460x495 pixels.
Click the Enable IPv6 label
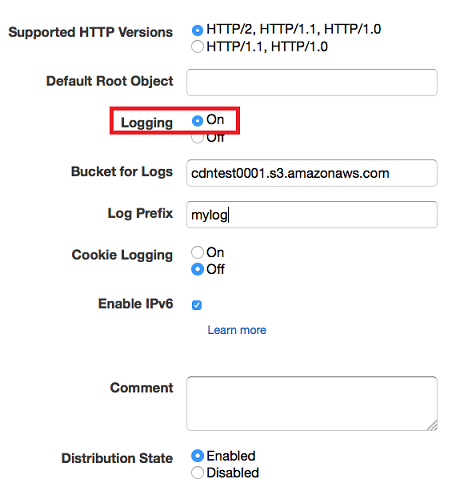click(x=136, y=304)
